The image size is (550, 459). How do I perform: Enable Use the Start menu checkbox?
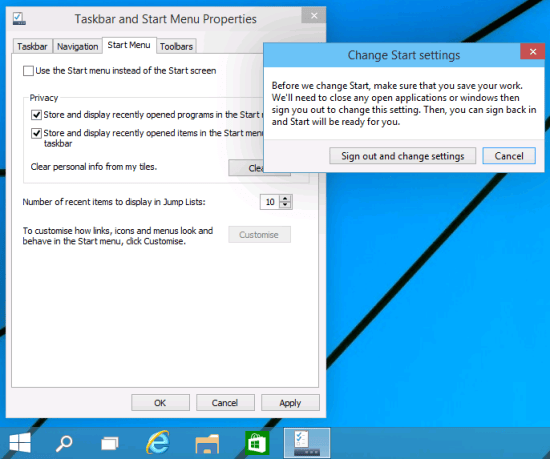coord(28,71)
